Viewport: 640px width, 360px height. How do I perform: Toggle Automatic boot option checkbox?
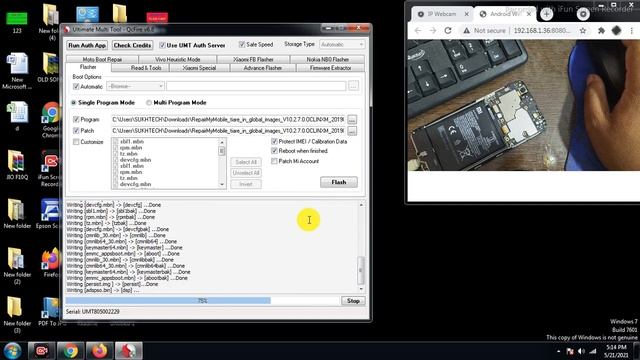tap(76, 86)
